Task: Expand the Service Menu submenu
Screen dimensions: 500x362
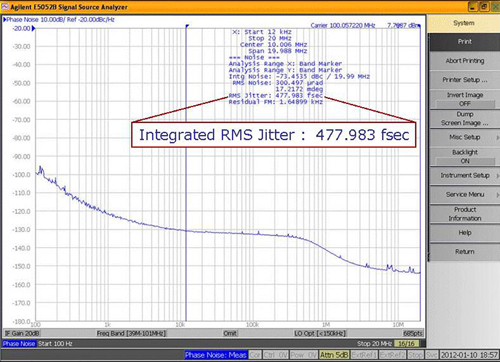Action: [x=465, y=195]
